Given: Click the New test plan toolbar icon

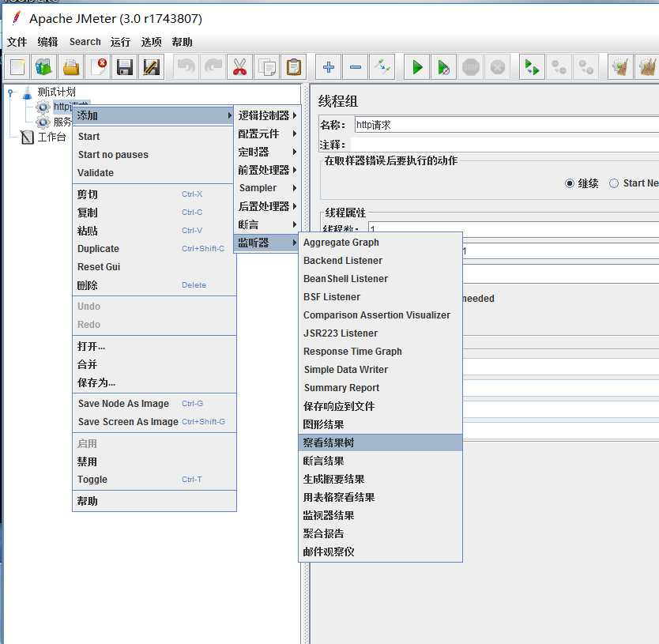Looking at the screenshot, I should [x=17, y=67].
